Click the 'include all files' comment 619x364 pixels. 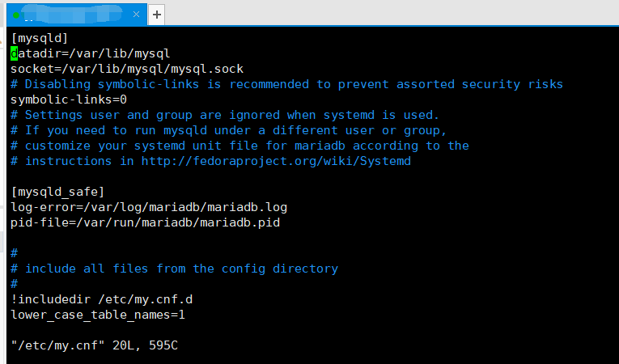tap(174, 269)
